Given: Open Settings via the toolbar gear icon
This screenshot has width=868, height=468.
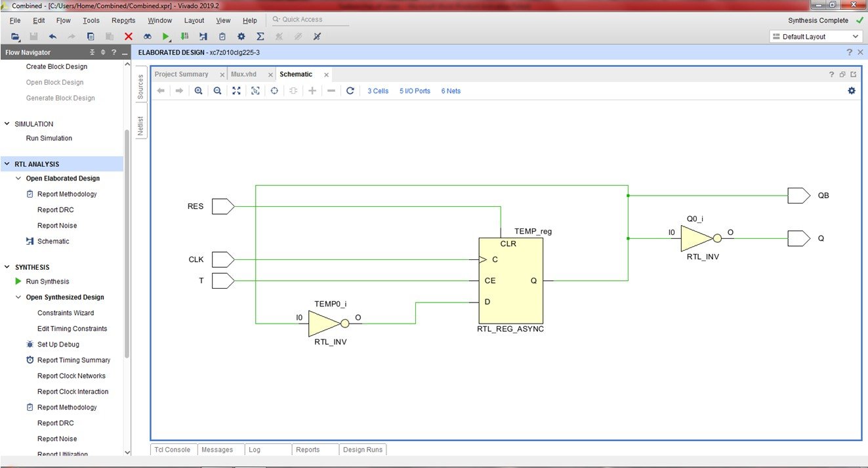Looking at the screenshot, I should pyautogui.click(x=241, y=37).
